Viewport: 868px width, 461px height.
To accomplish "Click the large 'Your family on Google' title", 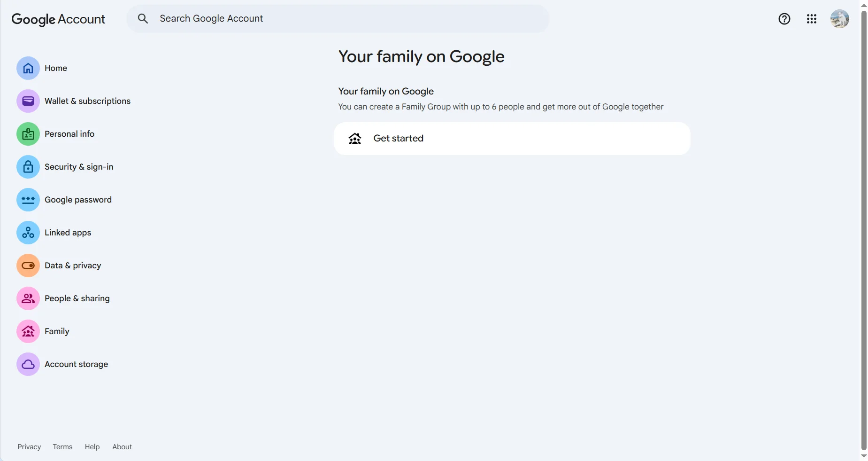I will pyautogui.click(x=421, y=57).
